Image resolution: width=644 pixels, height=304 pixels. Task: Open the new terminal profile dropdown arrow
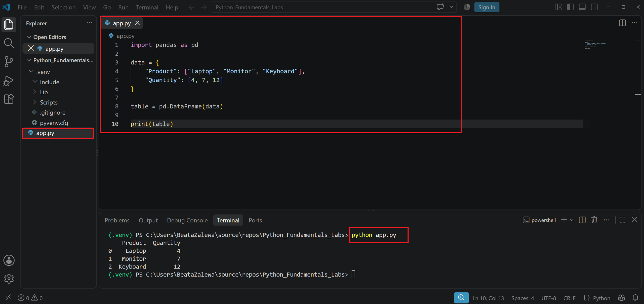pos(572,220)
